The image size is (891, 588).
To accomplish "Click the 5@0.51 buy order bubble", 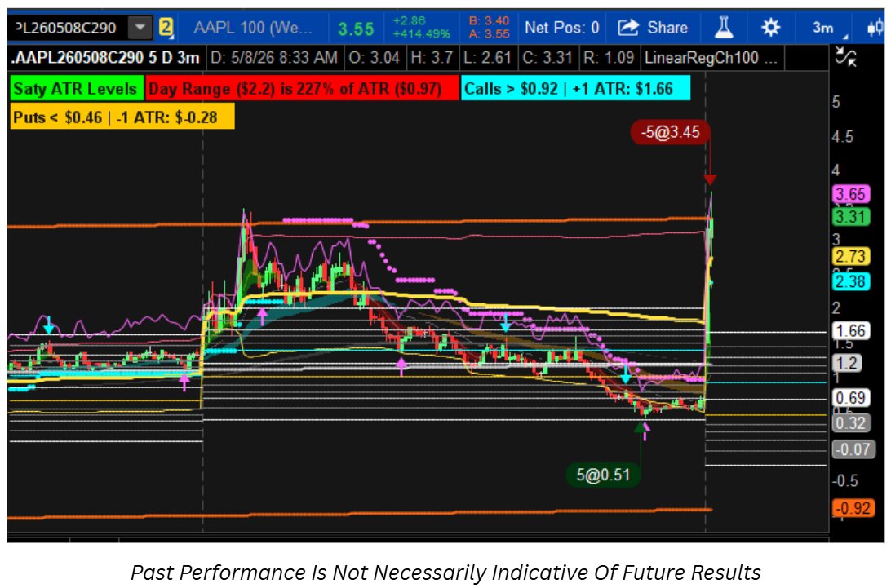I will point(603,475).
